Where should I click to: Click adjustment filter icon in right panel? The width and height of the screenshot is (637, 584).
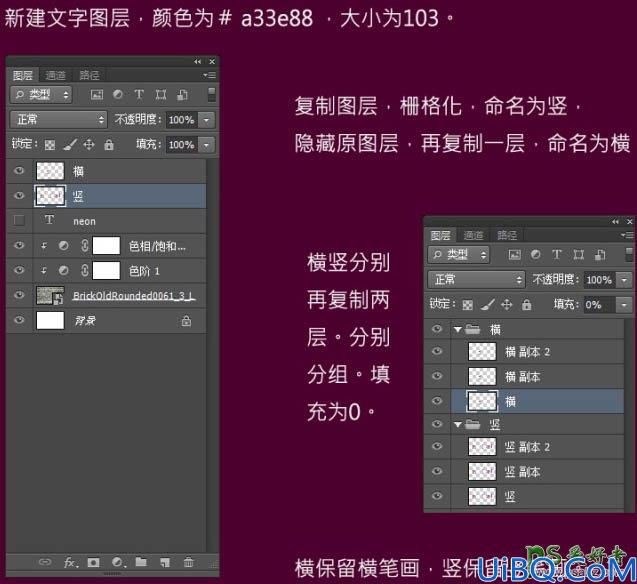click(535, 255)
